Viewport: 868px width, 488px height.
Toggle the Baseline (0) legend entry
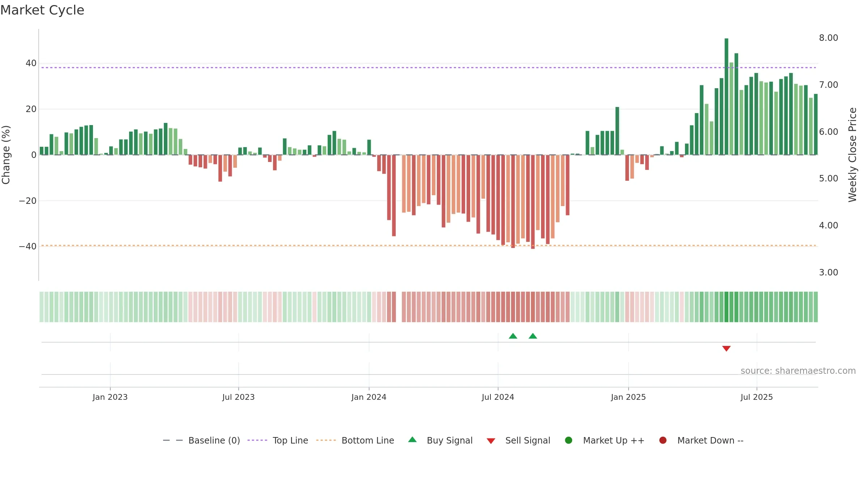(x=201, y=440)
